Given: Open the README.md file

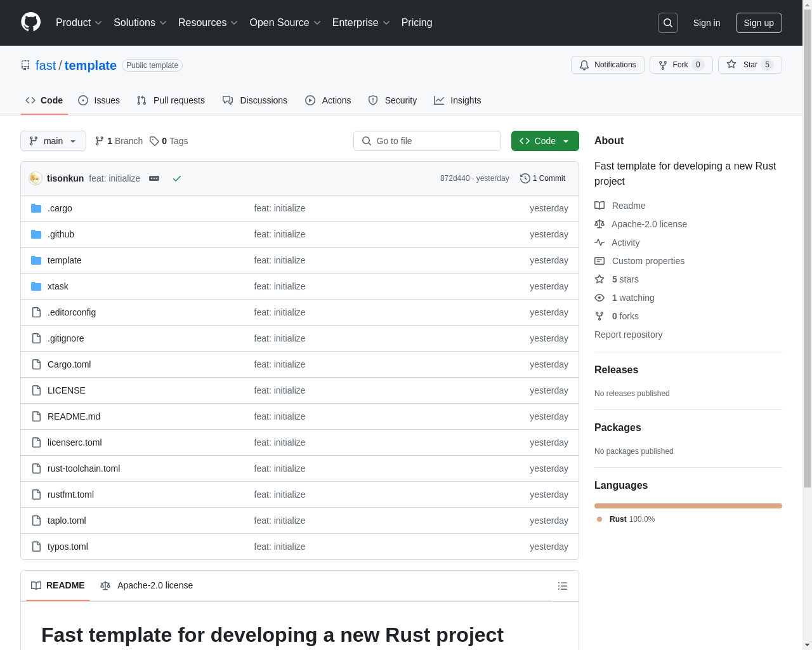Looking at the screenshot, I should point(74,416).
